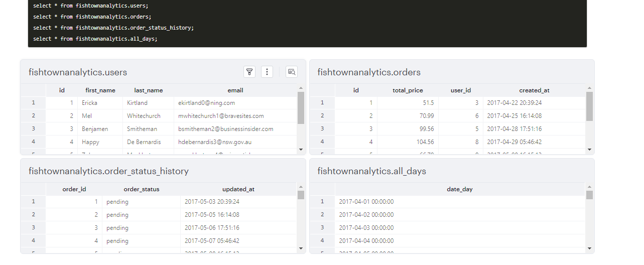The height and width of the screenshot is (265, 644).
Task: Click the created_at column header
Action: (x=534, y=90)
